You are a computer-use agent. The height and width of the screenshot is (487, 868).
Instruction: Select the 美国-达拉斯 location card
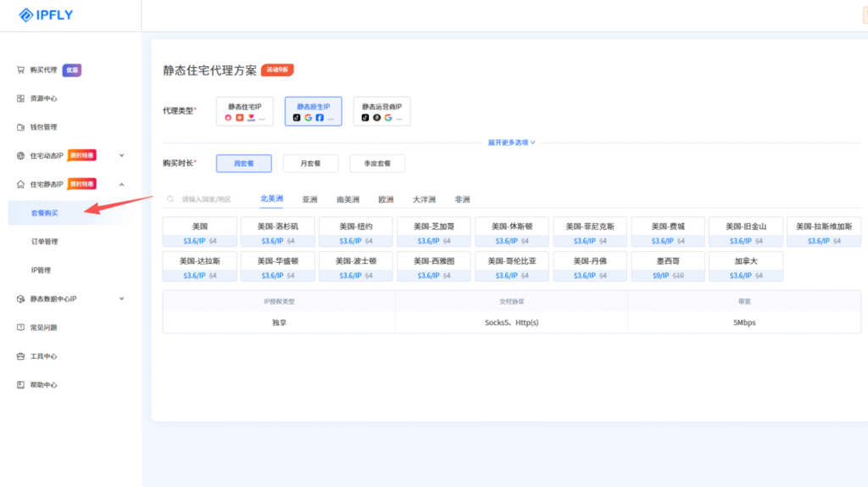200,266
